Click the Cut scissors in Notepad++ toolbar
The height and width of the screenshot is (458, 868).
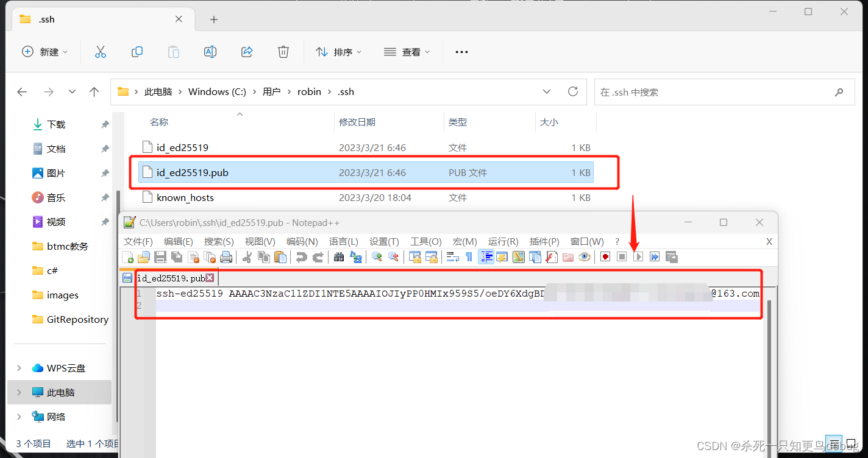(x=247, y=257)
